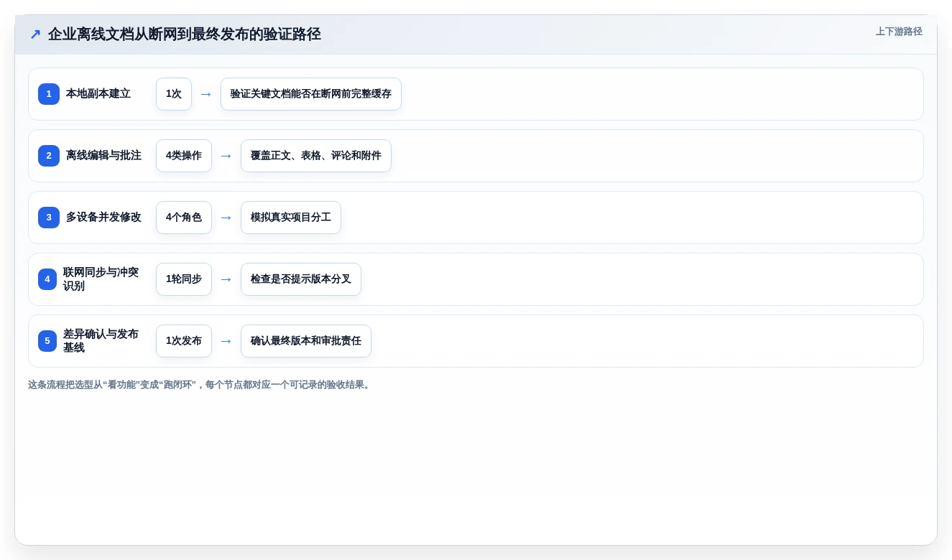Select step badge 2 for 离线编辑与批注
Viewport: 952px width, 560px height.
coord(49,156)
